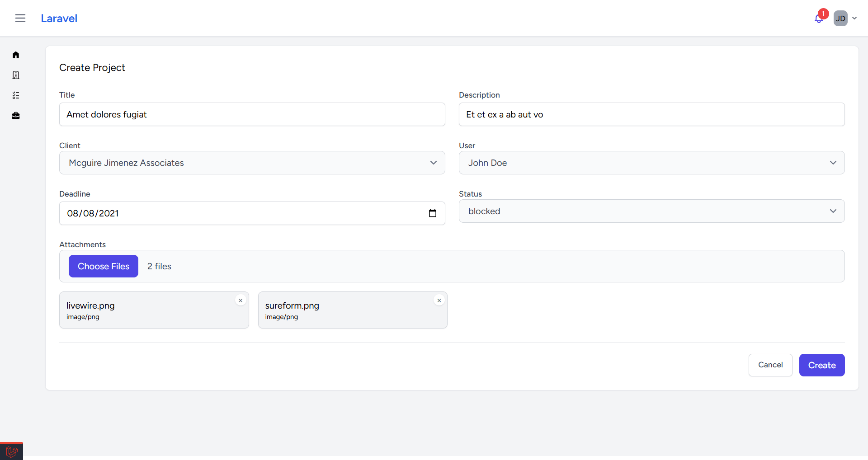Click the Create button
The image size is (868, 460).
click(822, 365)
